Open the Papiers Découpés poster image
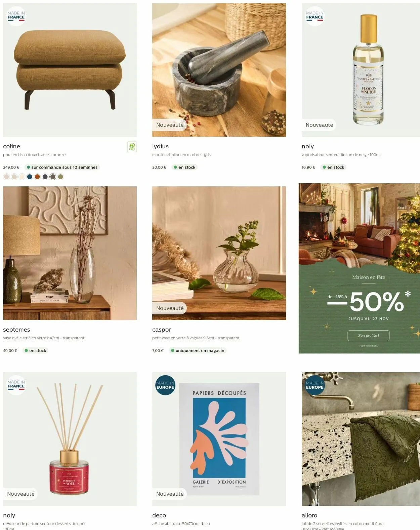This screenshot has width=420, height=530. point(219,439)
